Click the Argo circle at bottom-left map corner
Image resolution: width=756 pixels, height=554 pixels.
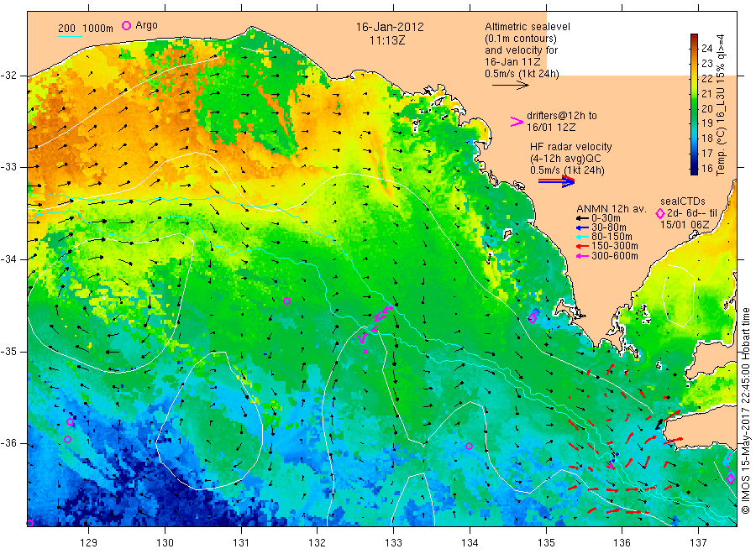pos(29,523)
